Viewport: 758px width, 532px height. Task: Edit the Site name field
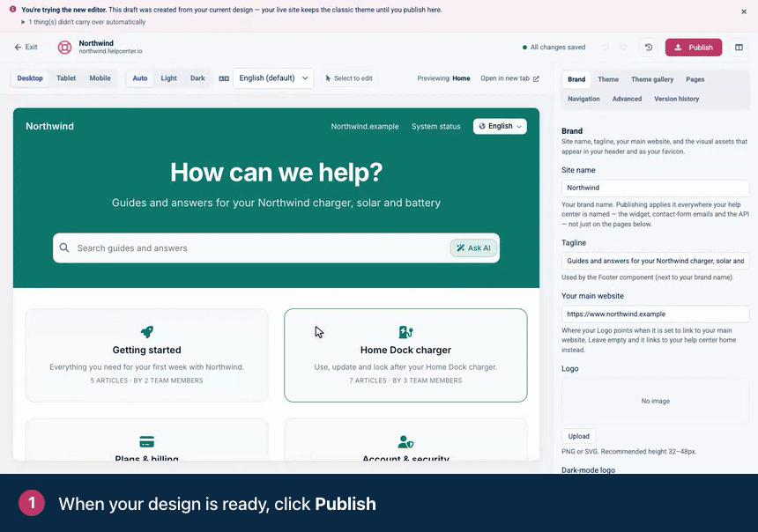pos(655,188)
